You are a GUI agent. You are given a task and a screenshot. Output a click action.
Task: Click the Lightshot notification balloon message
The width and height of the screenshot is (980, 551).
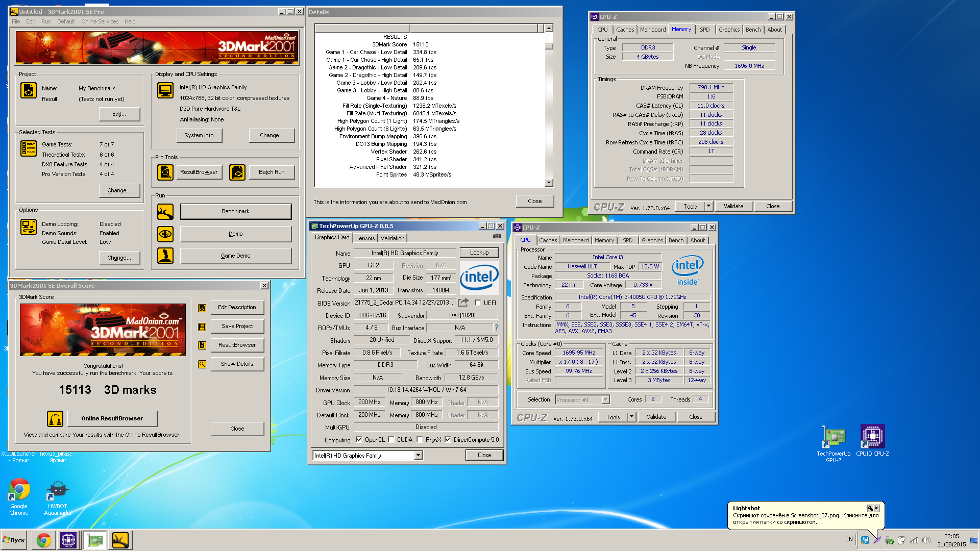[805, 519]
